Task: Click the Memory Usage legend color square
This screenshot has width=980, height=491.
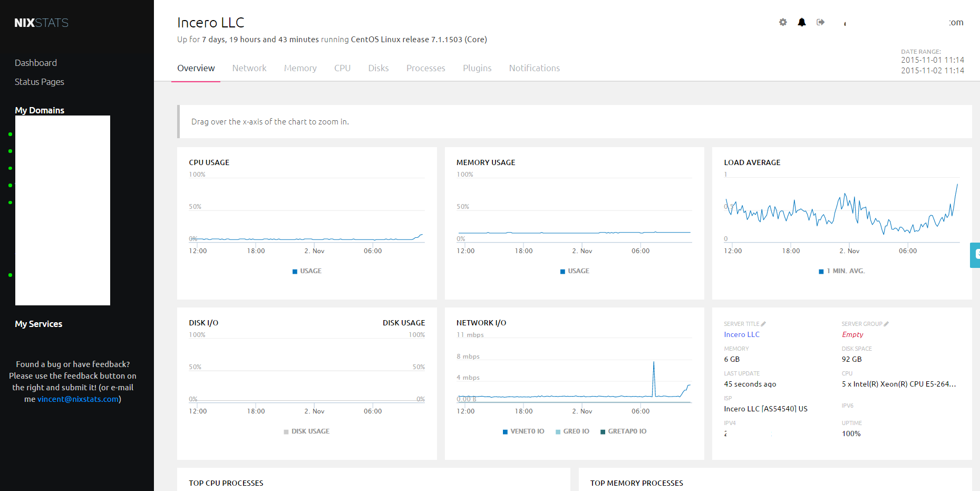Action: click(x=562, y=272)
